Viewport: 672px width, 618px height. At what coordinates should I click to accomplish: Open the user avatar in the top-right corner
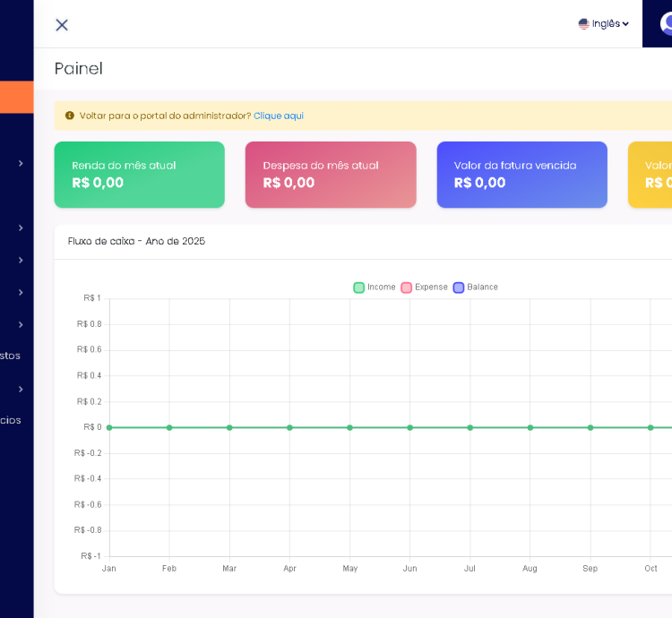(x=665, y=24)
